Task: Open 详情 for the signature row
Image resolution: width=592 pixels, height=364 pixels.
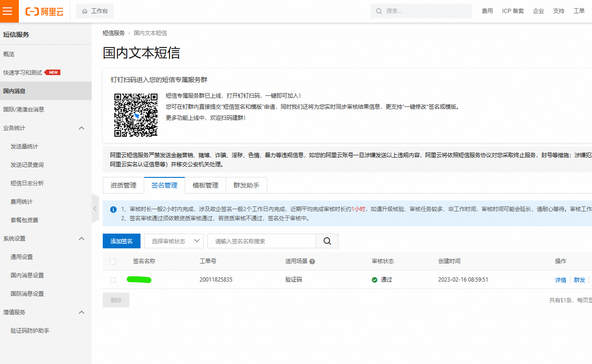Action: (561, 280)
